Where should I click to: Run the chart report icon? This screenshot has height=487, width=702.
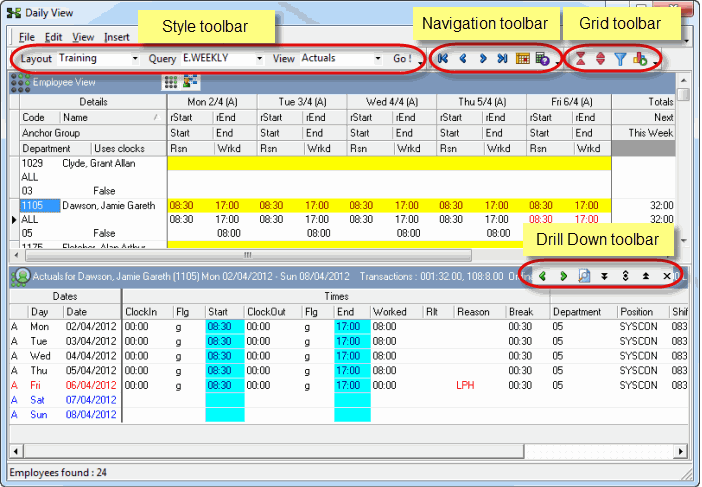click(x=640, y=59)
